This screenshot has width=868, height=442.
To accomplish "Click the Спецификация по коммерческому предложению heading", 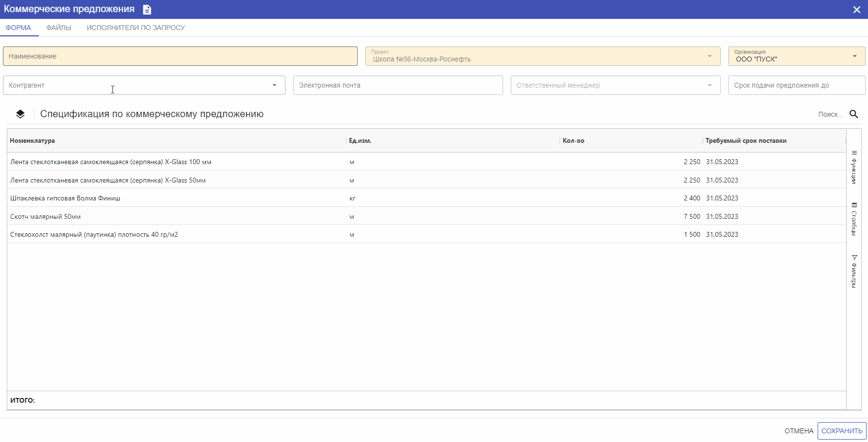I will tap(152, 114).
